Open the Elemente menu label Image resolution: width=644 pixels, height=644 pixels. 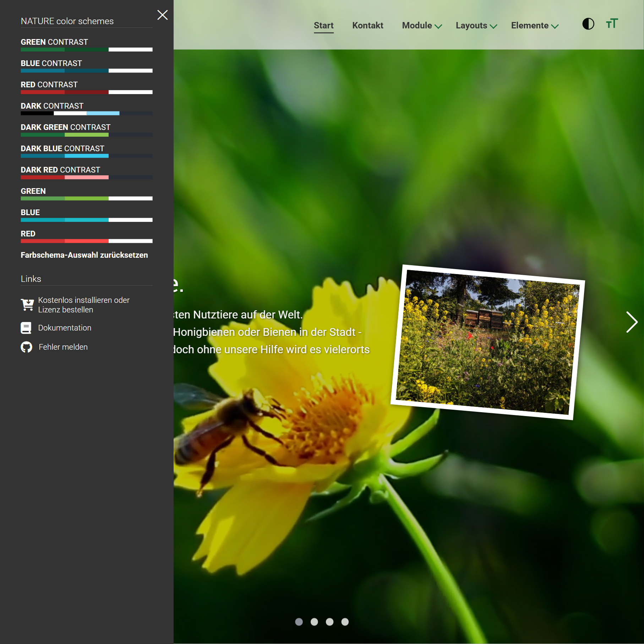530,26
